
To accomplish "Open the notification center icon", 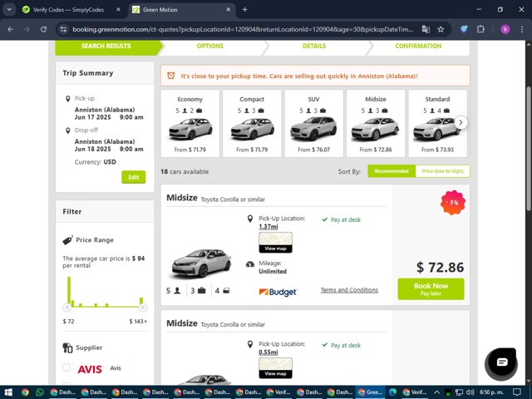I will 517,392.
